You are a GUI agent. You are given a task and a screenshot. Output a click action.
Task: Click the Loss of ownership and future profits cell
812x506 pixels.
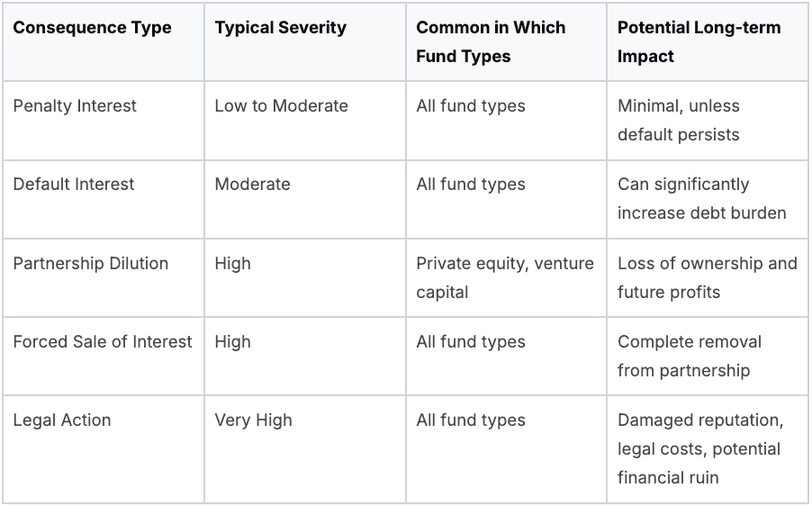coord(707,277)
